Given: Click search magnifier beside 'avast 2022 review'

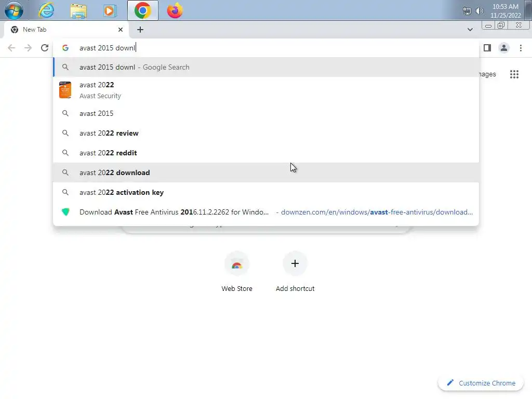Looking at the screenshot, I should [x=65, y=133].
